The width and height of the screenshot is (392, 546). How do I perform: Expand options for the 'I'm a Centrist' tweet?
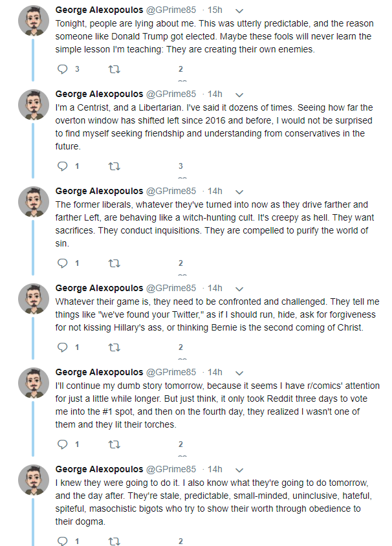tap(239, 94)
